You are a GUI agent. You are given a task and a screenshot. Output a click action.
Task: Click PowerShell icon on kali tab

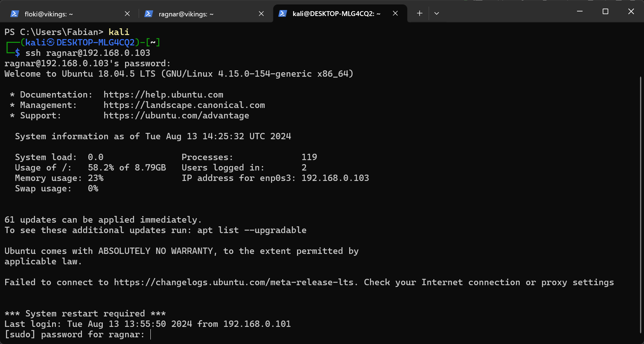click(x=283, y=13)
